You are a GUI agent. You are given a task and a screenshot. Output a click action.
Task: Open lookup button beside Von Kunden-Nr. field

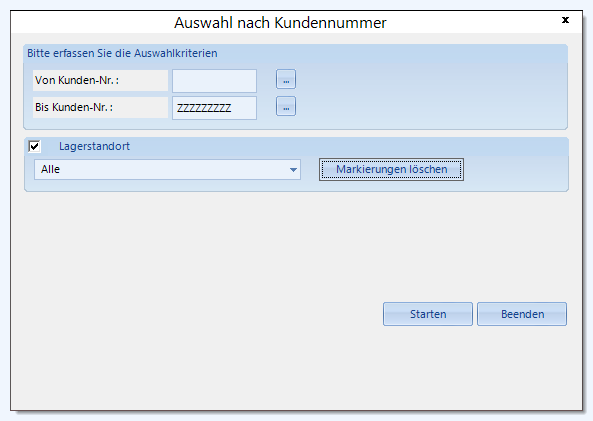(x=286, y=79)
